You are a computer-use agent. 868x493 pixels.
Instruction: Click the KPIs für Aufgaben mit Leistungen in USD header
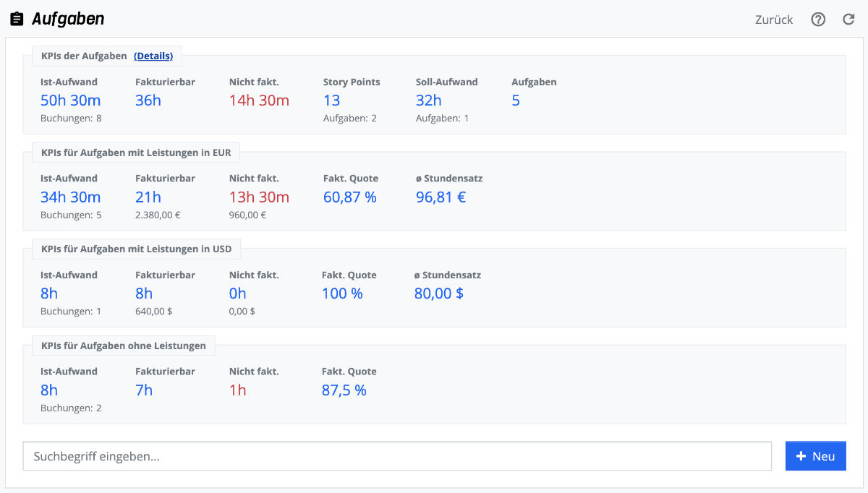137,249
